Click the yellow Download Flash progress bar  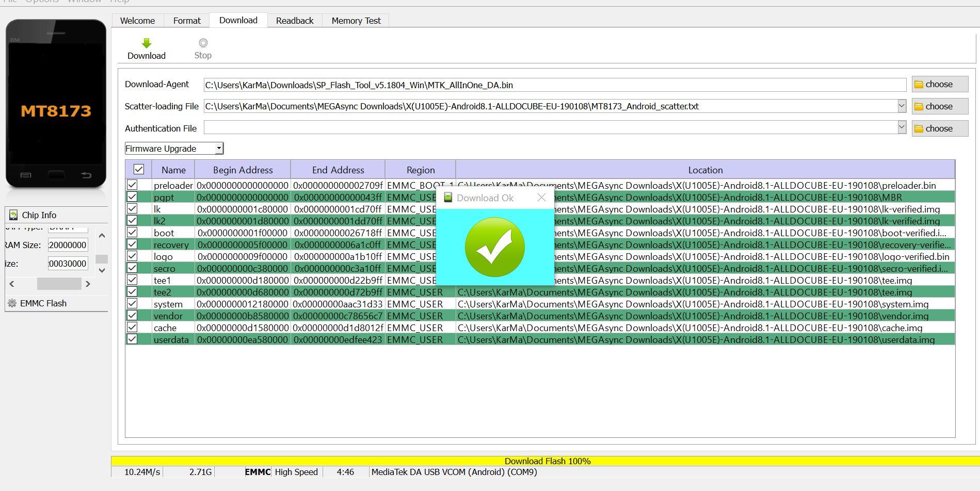click(x=547, y=461)
